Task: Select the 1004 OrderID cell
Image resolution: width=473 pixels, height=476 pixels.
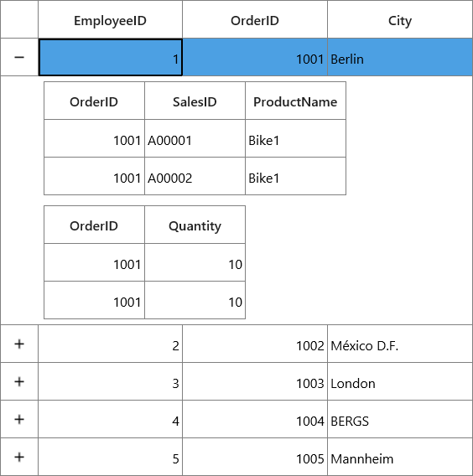Action: click(255, 419)
